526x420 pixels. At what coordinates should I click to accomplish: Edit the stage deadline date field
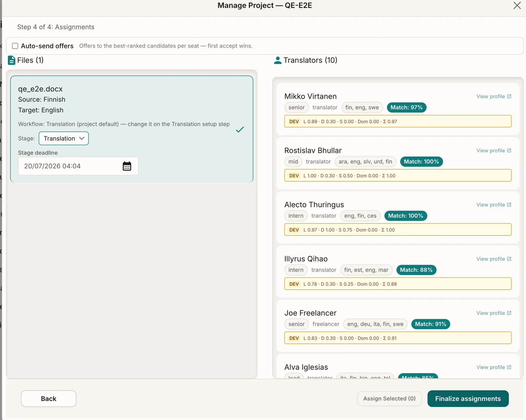78,166
